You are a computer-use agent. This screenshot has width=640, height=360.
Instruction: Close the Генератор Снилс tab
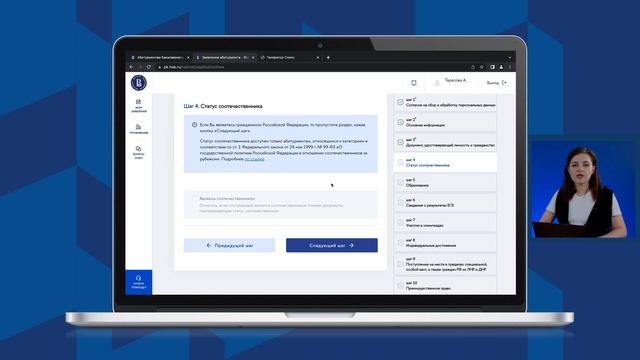pyautogui.click(x=318, y=58)
